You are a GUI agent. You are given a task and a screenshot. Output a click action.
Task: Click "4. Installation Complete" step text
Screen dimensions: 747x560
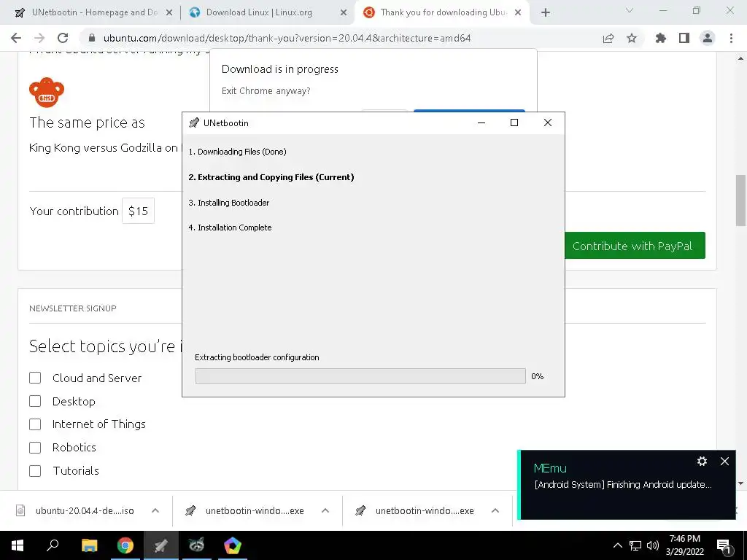point(230,227)
